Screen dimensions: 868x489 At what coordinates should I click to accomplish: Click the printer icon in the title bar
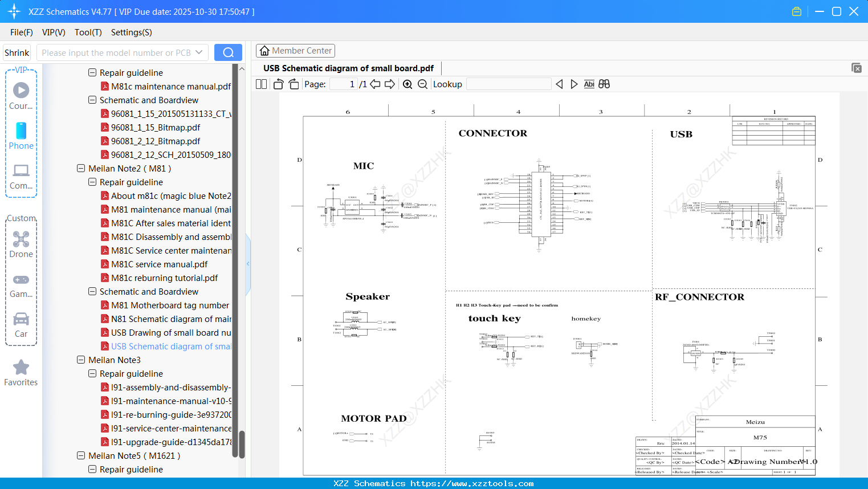[796, 11]
